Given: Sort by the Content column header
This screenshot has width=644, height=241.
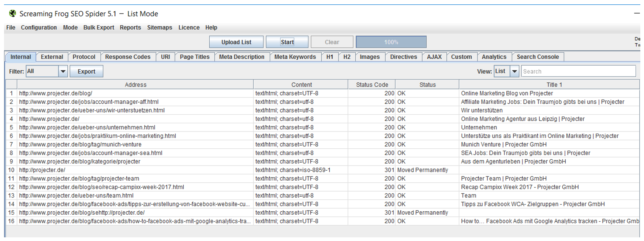Looking at the screenshot, I should [302, 85].
